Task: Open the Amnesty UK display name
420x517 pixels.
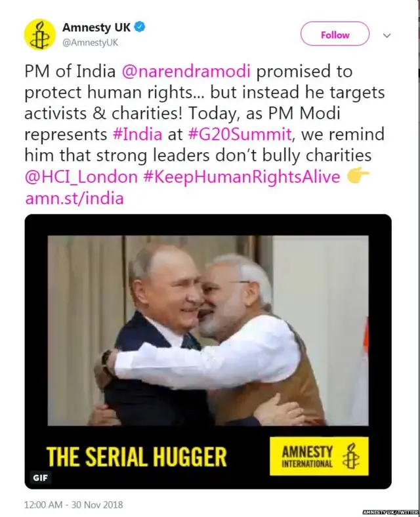Action: pyautogui.click(x=96, y=28)
